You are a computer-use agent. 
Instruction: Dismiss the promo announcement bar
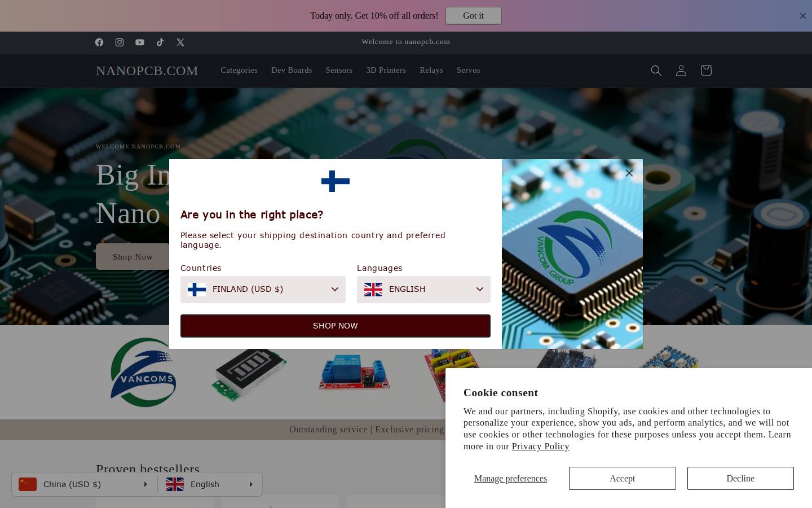point(803,16)
